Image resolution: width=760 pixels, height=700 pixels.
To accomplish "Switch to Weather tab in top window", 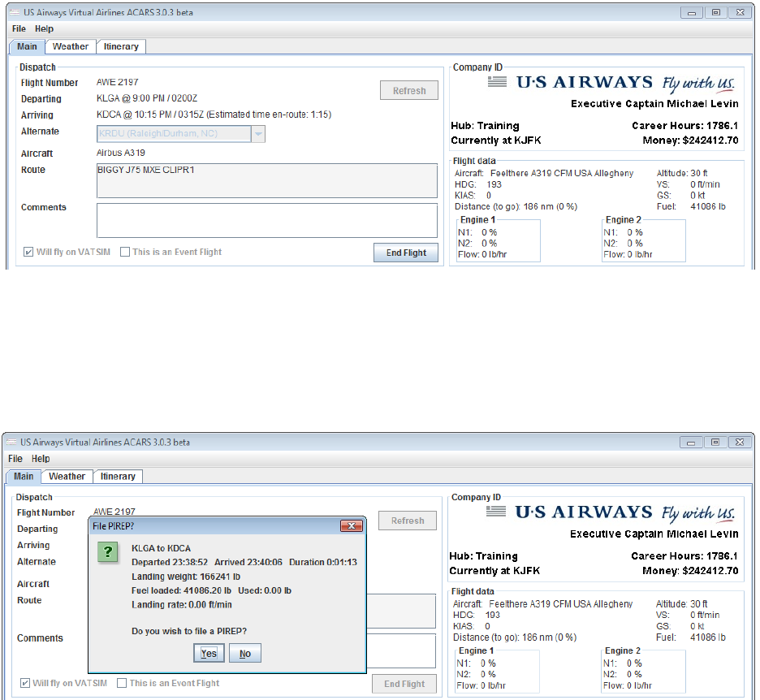I will tap(71, 46).
